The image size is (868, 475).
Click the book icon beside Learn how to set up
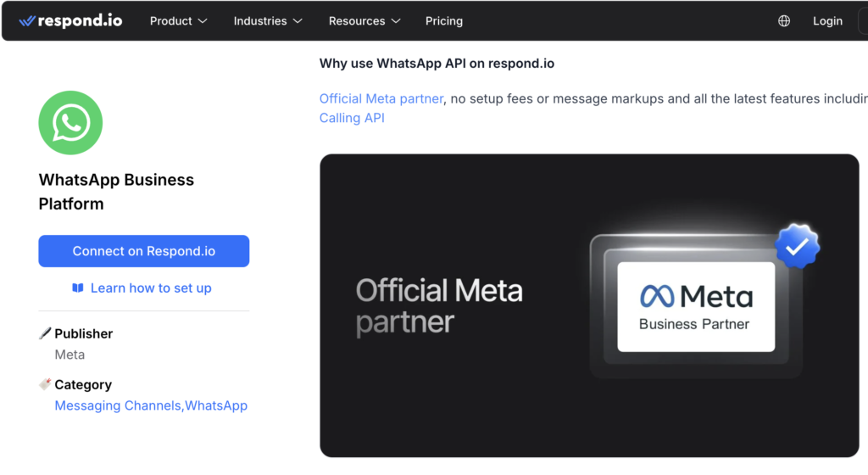pos(78,288)
